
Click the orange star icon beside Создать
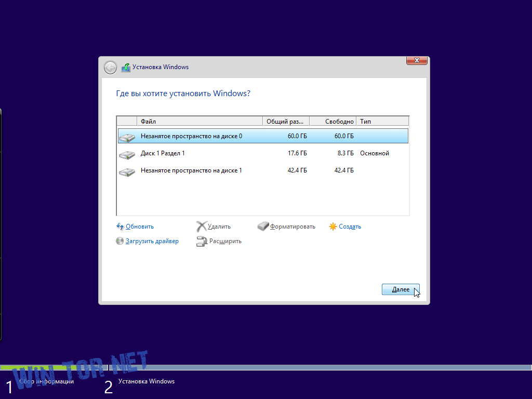coord(333,227)
